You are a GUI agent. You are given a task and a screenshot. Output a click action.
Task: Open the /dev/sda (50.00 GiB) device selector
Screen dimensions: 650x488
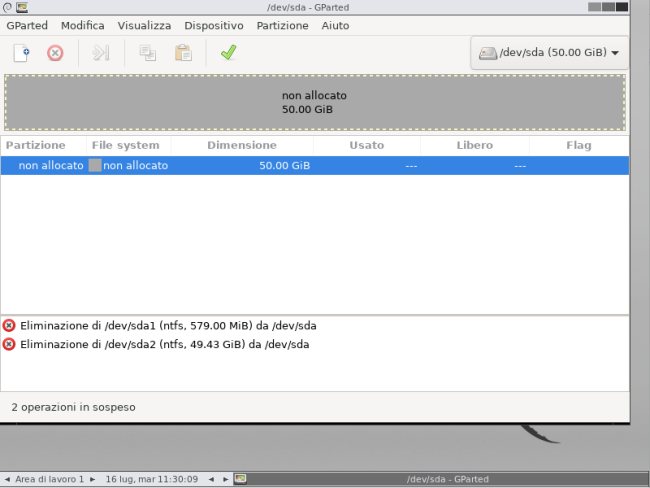[x=549, y=53]
